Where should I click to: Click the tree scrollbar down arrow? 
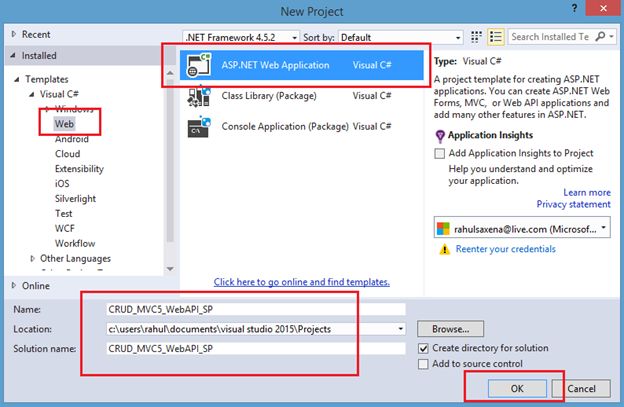pos(170,269)
